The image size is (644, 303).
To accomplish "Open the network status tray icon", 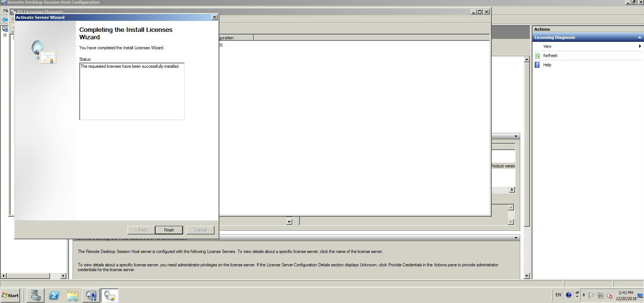I will 600,296.
